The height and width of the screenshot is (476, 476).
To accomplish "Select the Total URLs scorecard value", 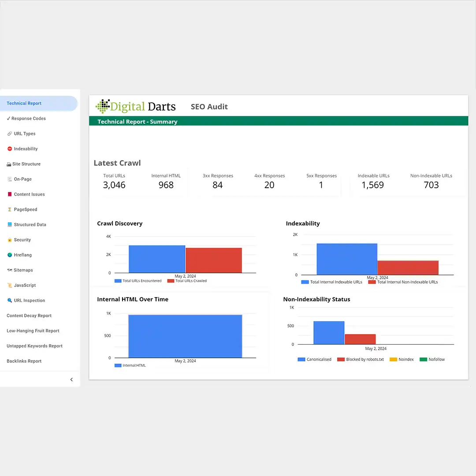I will [114, 185].
